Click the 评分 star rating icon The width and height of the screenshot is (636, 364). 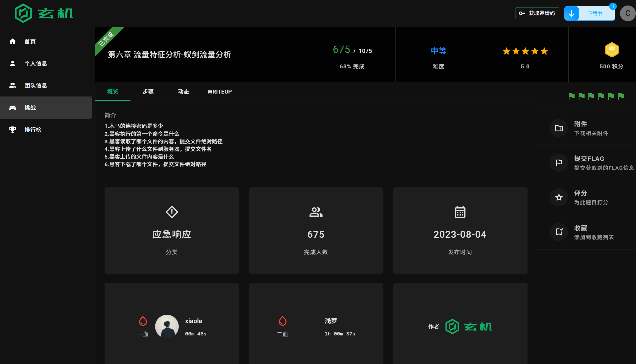[559, 197]
